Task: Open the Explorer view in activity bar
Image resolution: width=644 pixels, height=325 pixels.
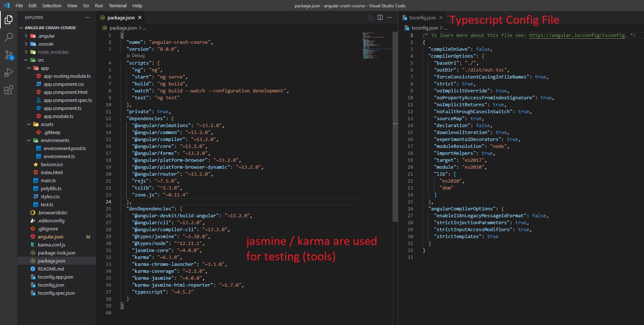Action: click(9, 19)
